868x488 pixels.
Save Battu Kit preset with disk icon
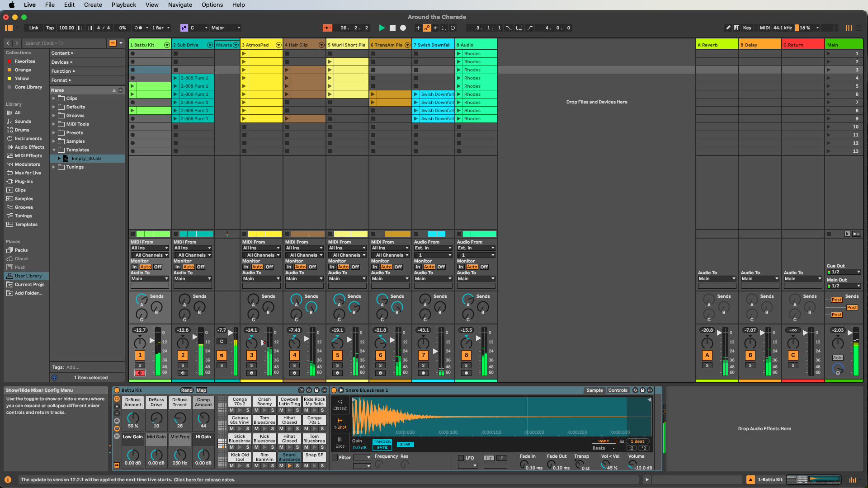click(x=316, y=390)
